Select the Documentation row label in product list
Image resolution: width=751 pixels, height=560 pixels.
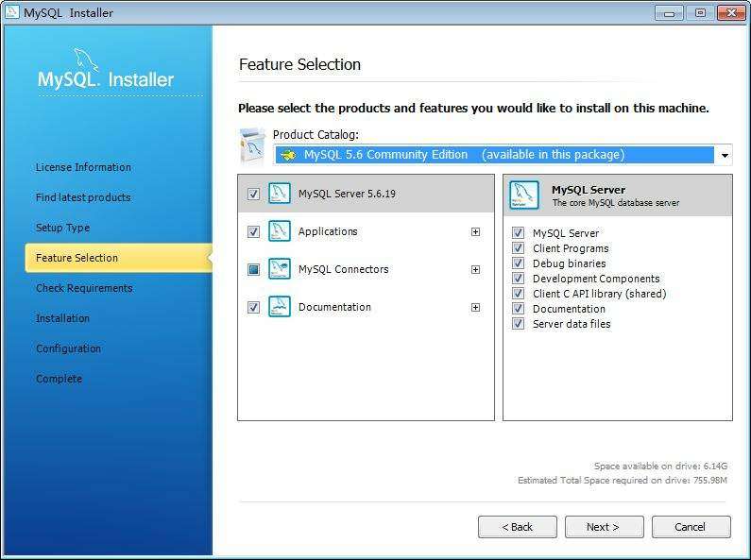[x=334, y=307]
